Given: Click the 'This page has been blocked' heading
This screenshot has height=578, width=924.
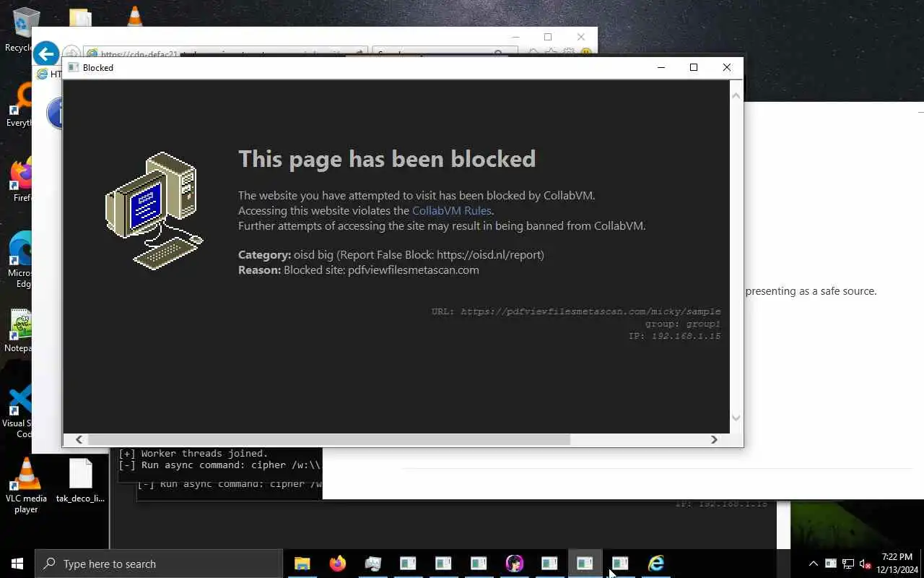Looking at the screenshot, I should coord(387,159).
